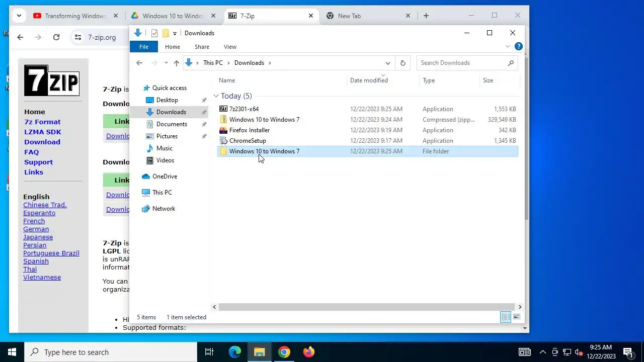Click the horizontal scrollbar right arrow
This screenshot has height=362, width=644.
(520, 307)
